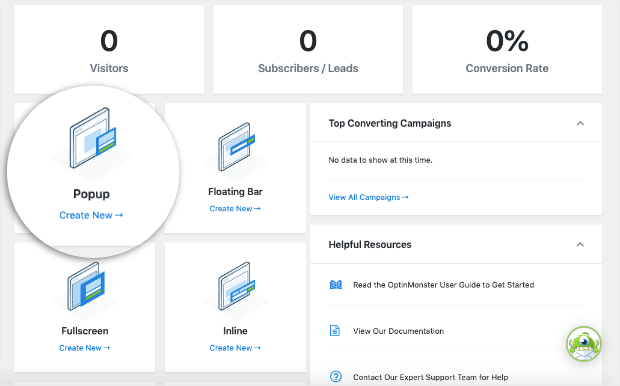Click the Floating Bar campaign icon
The height and width of the screenshot is (386, 620).
[236, 147]
